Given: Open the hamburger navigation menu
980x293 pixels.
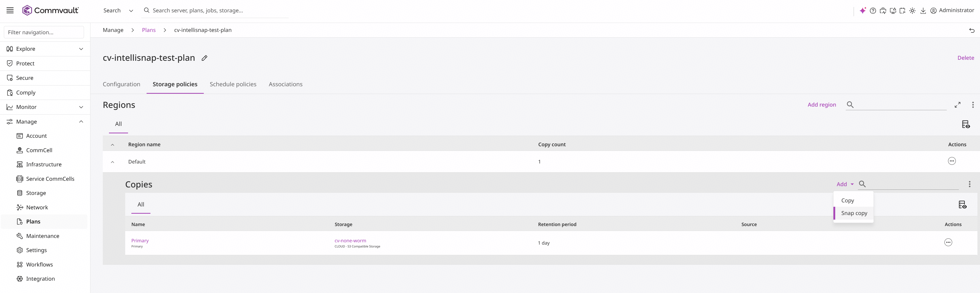Looking at the screenshot, I should pos(10,10).
